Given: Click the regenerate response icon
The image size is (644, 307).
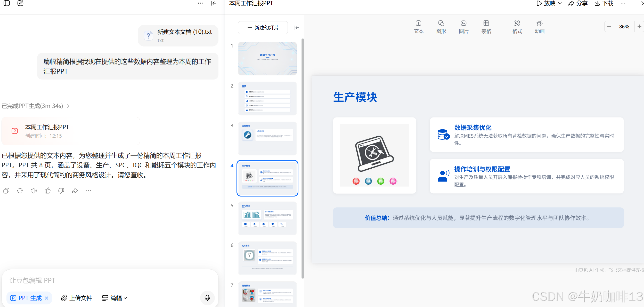Looking at the screenshot, I should point(20,191).
